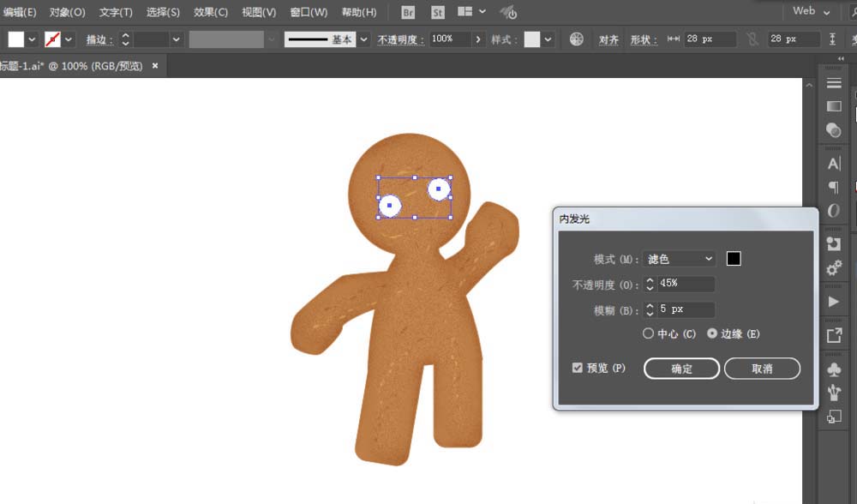Click the Inner Glow opacity field showing 45%
Image resolution: width=857 pixels, height=504 pixels.
coord(686,284)
